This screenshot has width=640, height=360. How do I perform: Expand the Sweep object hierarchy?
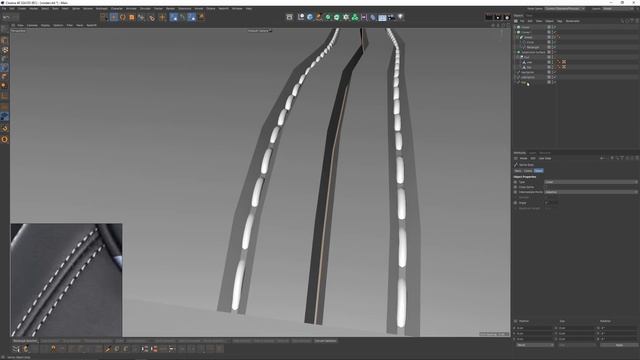click(x=517, y=37)
